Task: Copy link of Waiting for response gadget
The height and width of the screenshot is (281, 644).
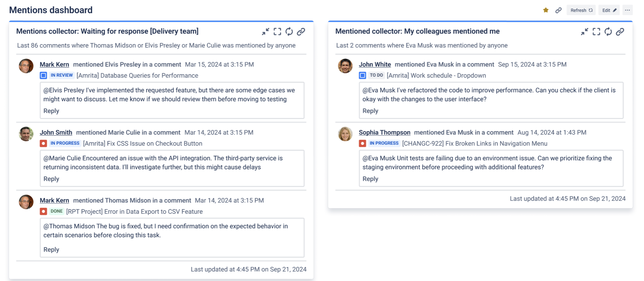Action: click(x=301, y=32)
